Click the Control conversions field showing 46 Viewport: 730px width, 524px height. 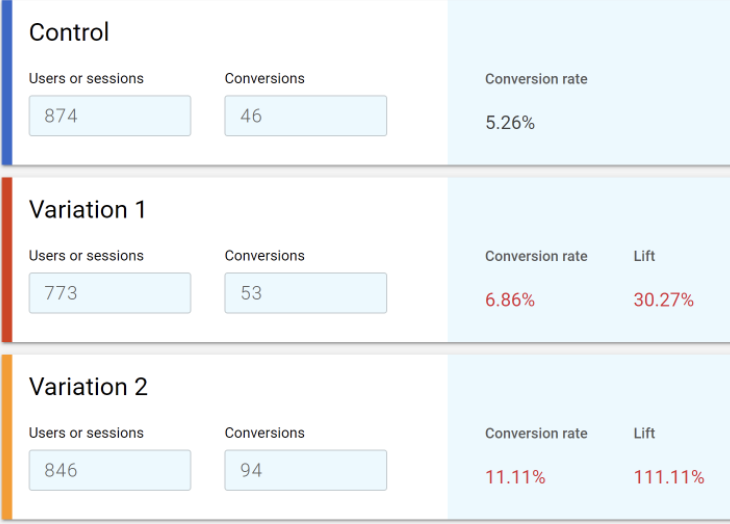(x=305, y=116)
